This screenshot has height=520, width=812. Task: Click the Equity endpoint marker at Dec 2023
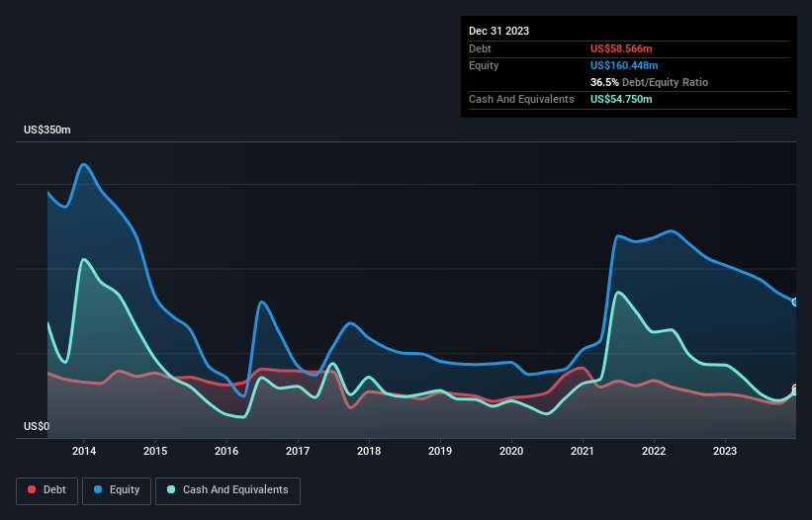795,303
